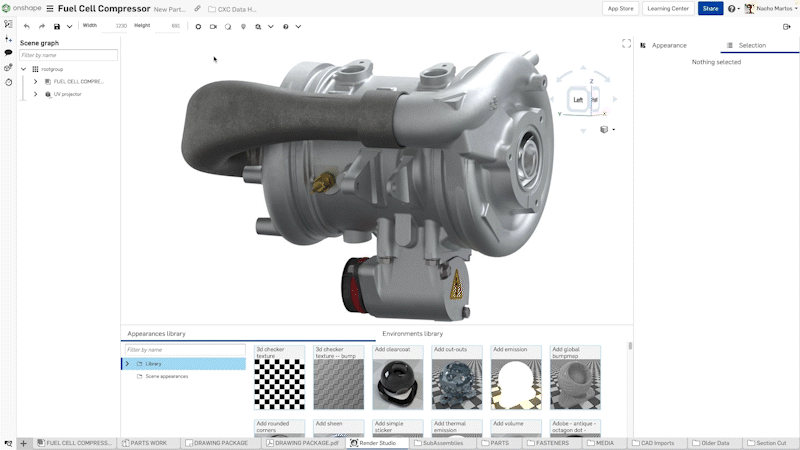Click the zoom tool icon in toolbar
The width and height of the screenshot is (800, 450).
(x=258, y=27)
